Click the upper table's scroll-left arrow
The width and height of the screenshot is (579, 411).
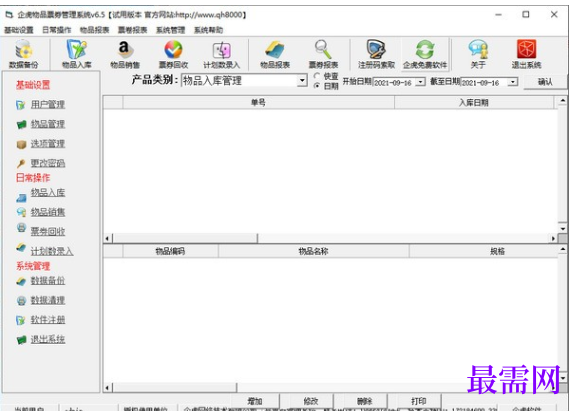(107, 239)
